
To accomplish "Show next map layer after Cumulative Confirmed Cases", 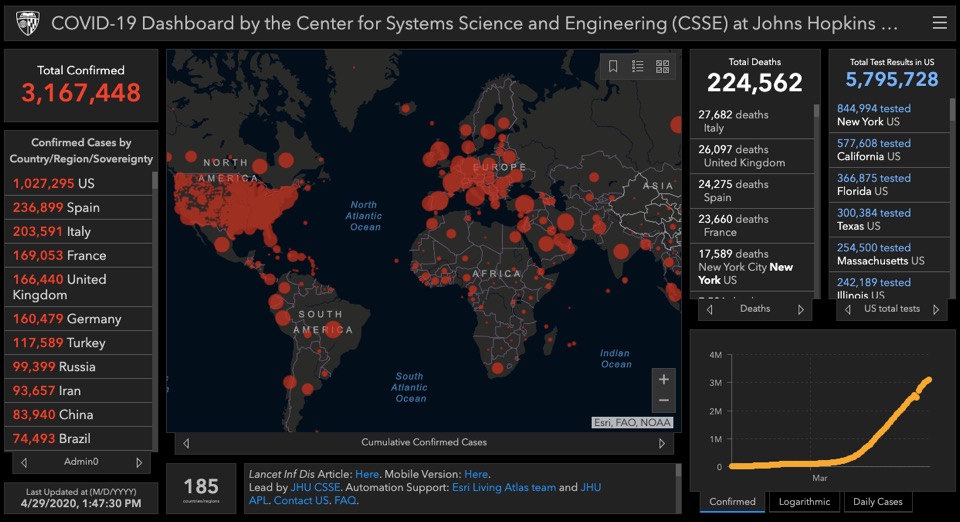I will coord(662,443).
